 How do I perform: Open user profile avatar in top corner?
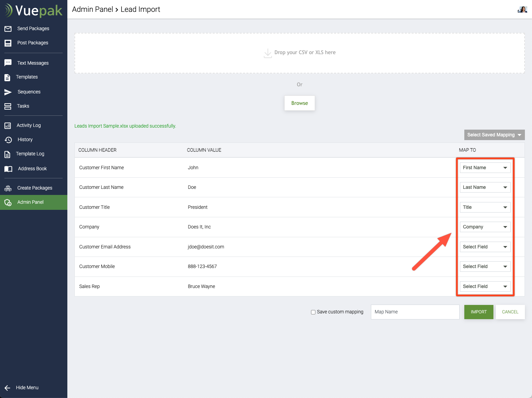point(522,9)
